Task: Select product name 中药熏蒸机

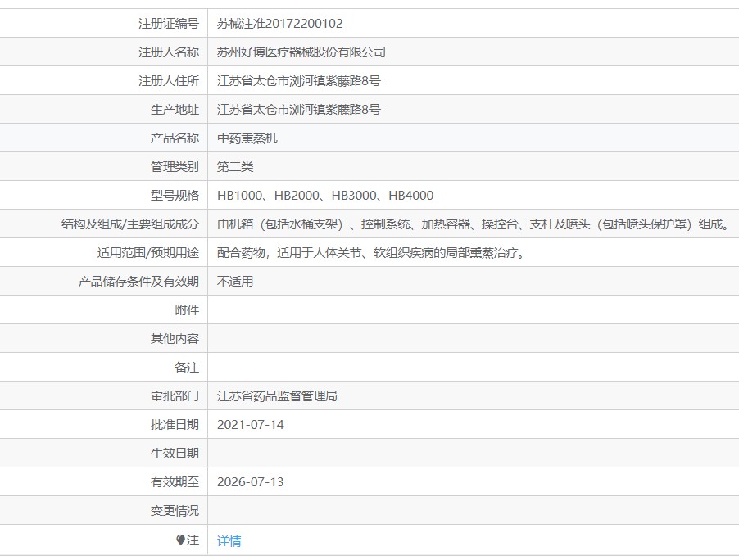Action: pos(247,138)
